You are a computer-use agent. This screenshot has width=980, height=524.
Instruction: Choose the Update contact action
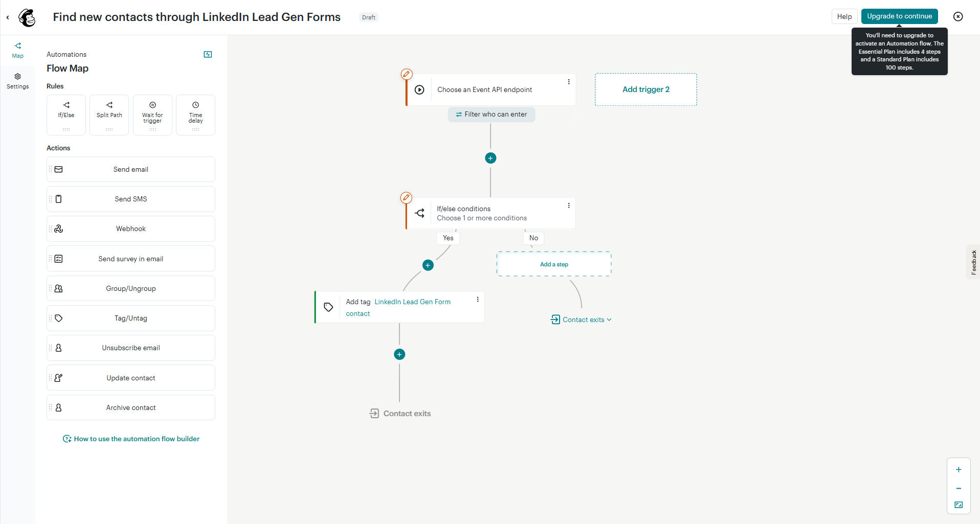coord(131,378)
